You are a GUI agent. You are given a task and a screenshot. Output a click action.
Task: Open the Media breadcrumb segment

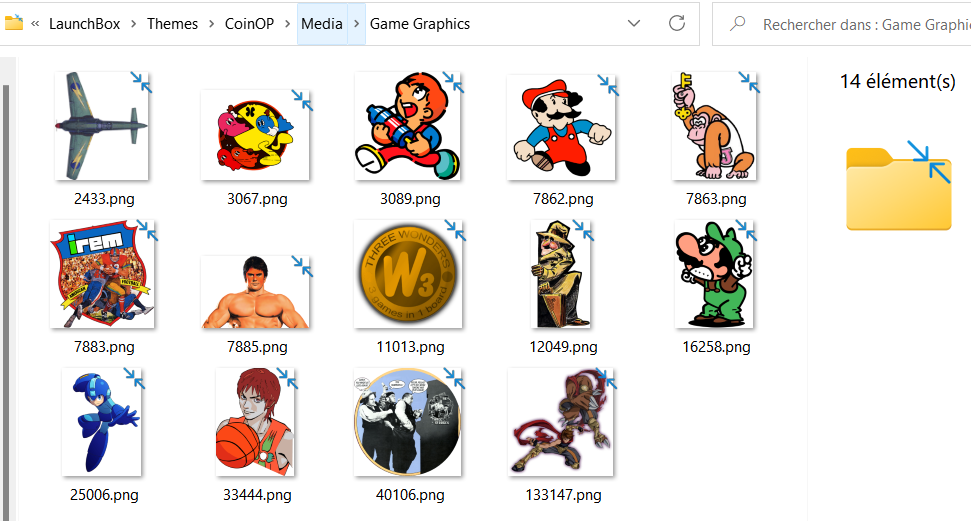pos(322,24)
